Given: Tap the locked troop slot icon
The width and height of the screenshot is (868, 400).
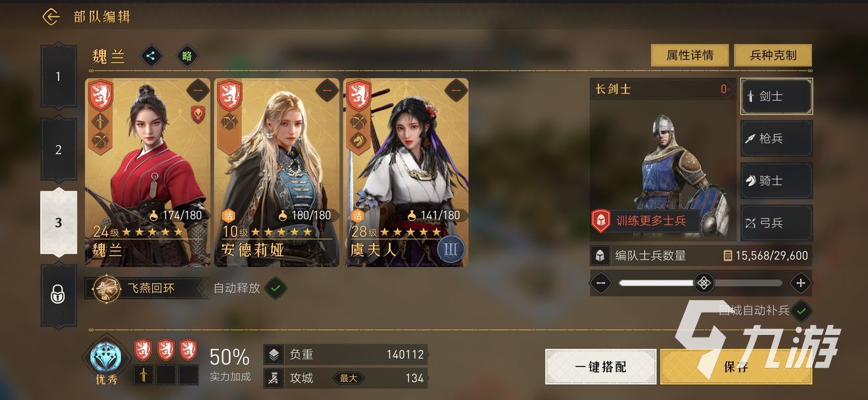Looking at the screenshot, I should [x=59, y=295].
